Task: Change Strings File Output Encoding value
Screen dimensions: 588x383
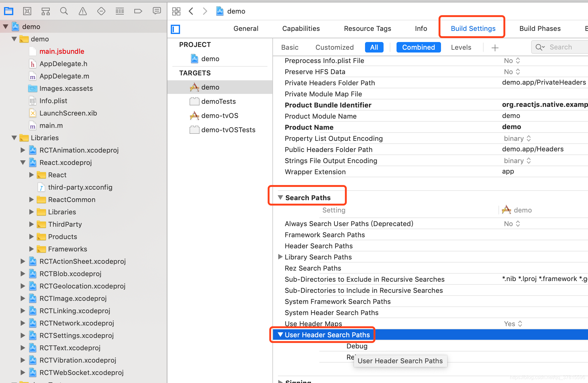Action: [x=517, y=161]
